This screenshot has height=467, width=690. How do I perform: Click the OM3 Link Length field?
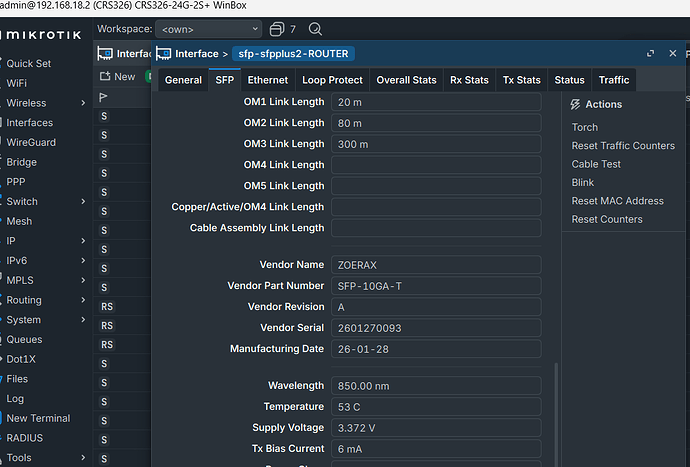pyautogui.click(x=436, y=144)
